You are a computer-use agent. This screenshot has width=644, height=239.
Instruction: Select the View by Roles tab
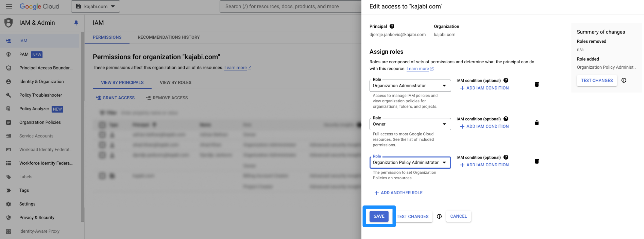[175, 82]
